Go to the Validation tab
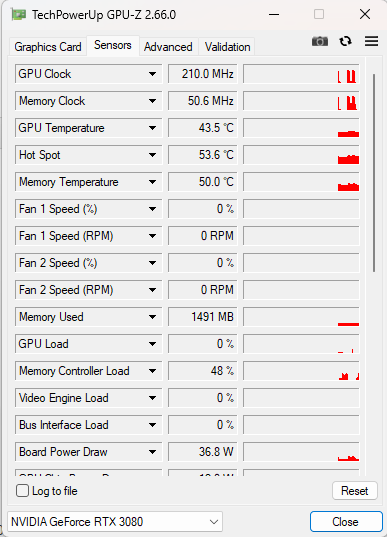 pos(227,47)
